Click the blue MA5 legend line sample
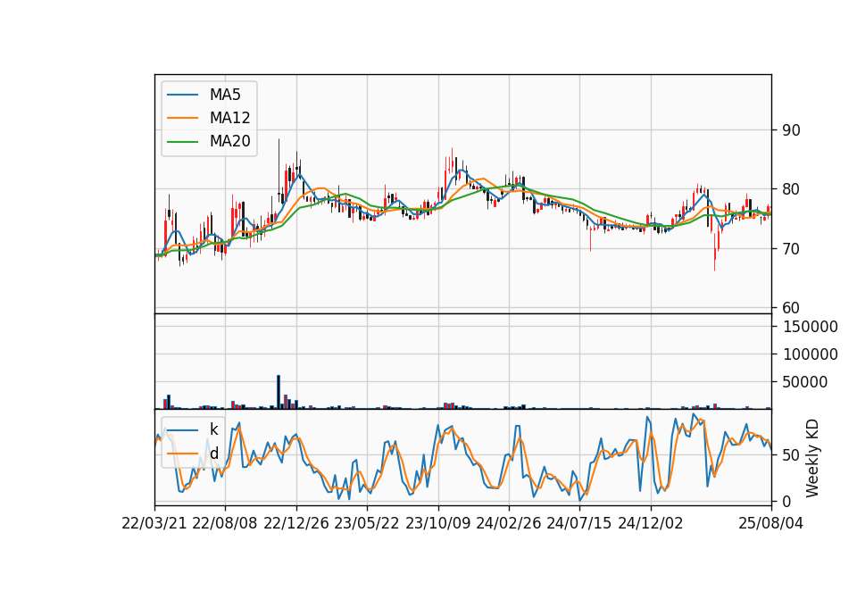857x616 pixels. pyautogui.click(x=182, y=96)
